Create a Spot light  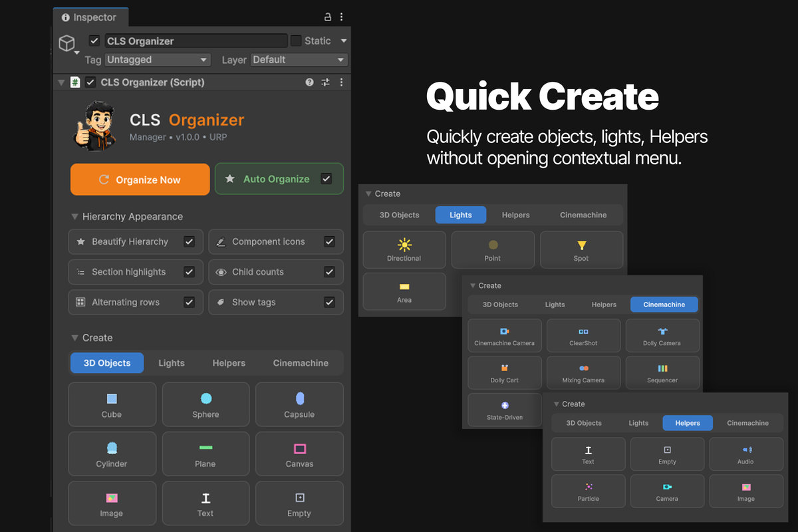(x=581, y=249)
